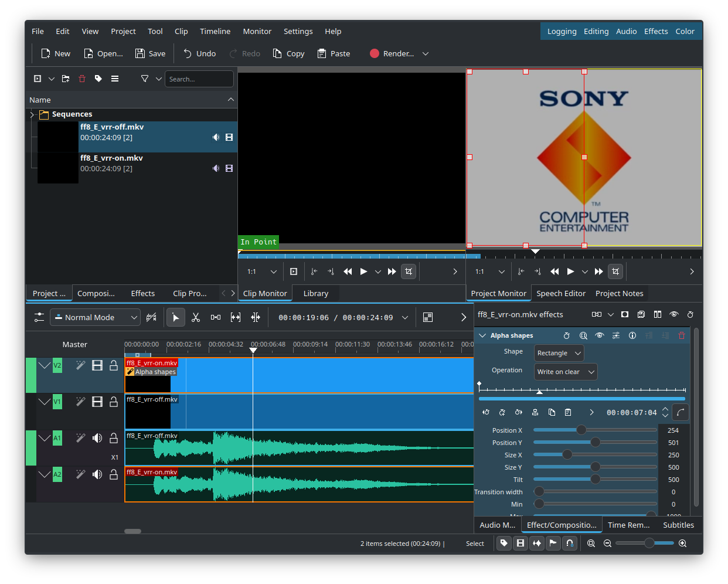The width and height of the screenshot is (728, 584).
Task: Go to previous keyframe in effect panel
Action: [x=486, y=412]
